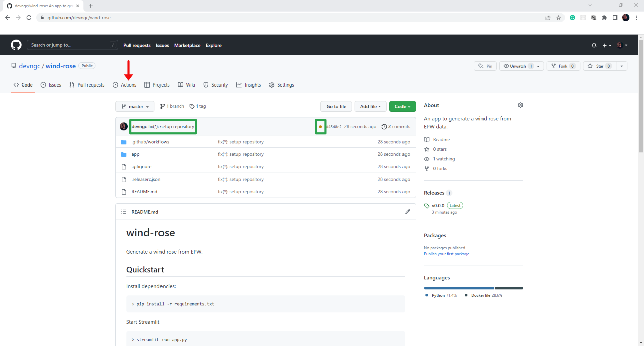Open the README outline list icon
Viewport: 644px width, 346px height.
click(x=124, y=212)
